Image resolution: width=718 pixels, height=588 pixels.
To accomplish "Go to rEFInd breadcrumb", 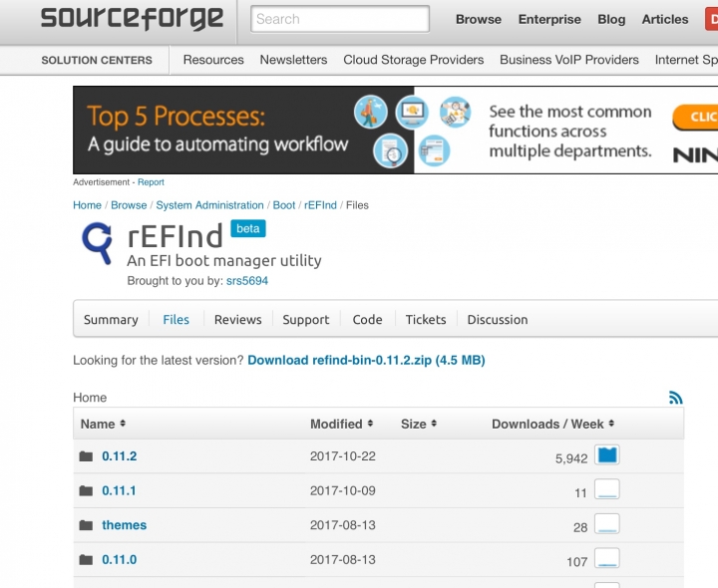I will pos(320,205).
